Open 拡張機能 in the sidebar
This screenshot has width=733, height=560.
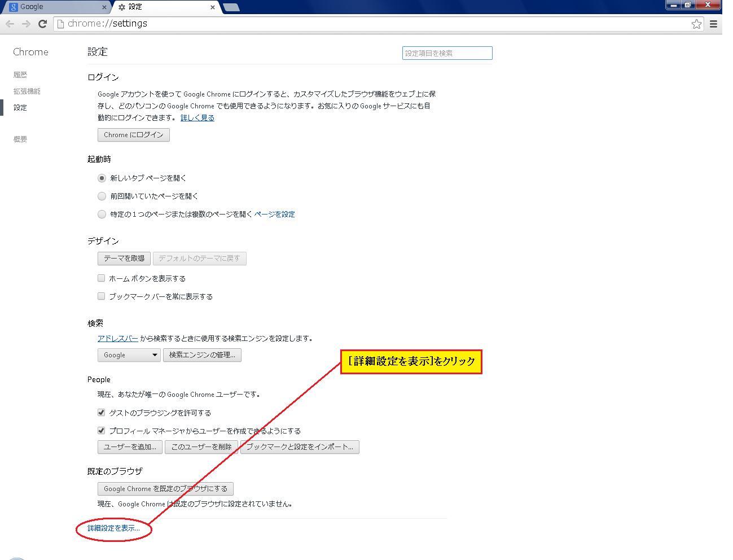coord(27,91)
